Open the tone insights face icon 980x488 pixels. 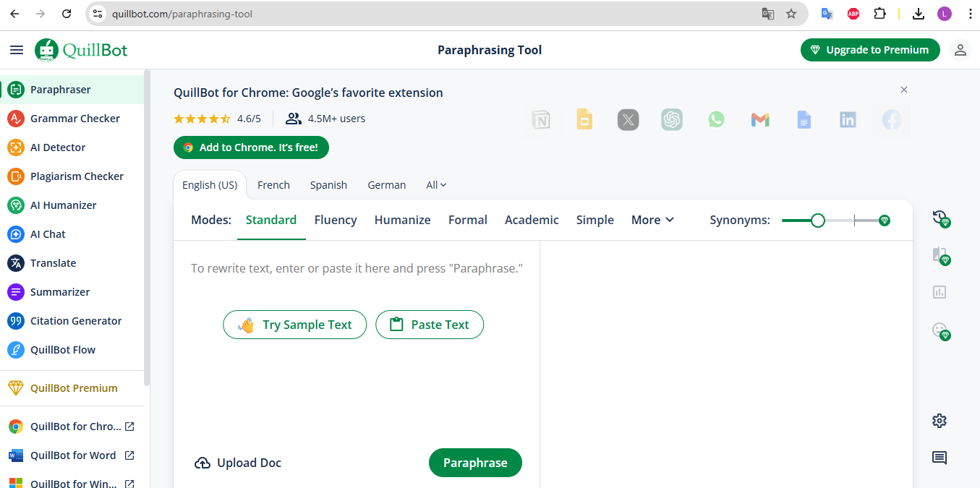click(940, 331)
